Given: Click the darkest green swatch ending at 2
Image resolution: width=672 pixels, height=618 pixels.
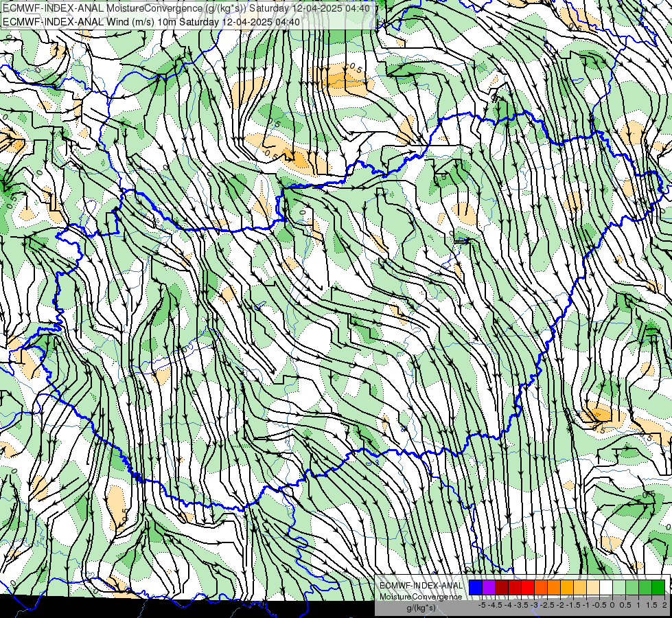Looking at the screenshot, I should [x=658, y=587].
